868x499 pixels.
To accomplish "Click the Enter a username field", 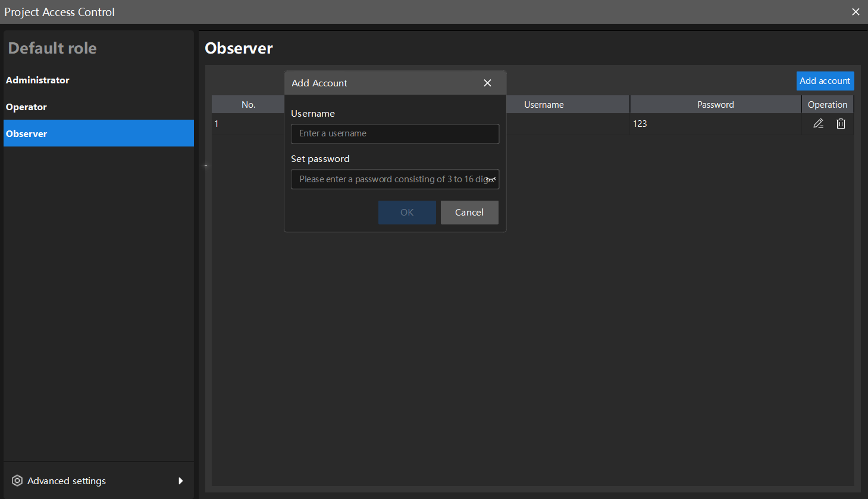I will point(395,133).
